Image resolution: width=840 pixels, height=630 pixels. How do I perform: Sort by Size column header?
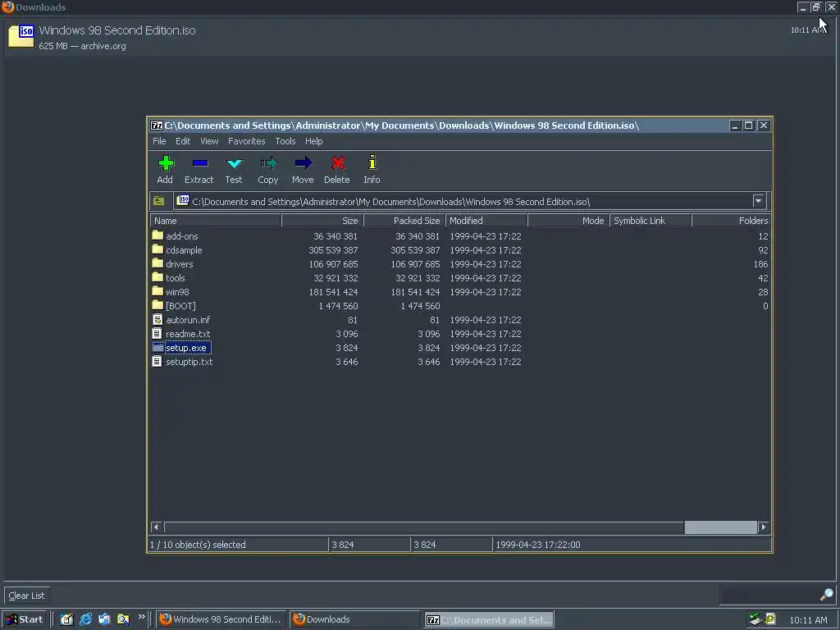click(322, 221)
